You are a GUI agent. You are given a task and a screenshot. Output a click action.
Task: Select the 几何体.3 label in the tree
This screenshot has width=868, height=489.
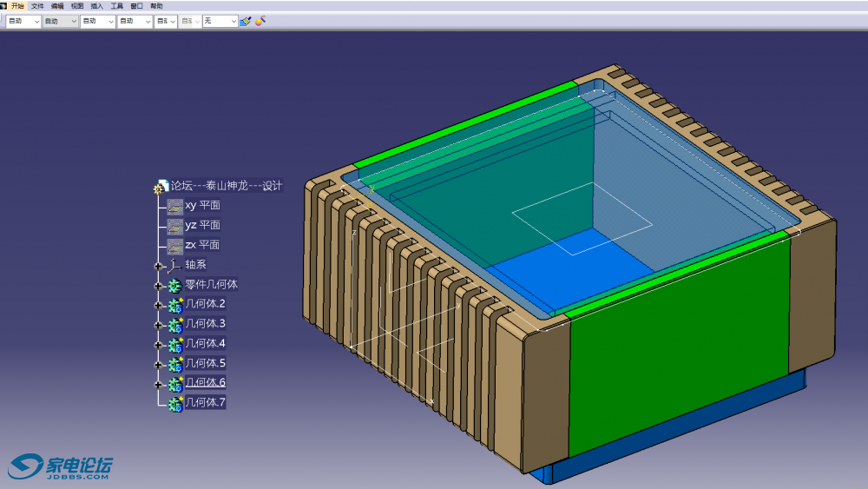(x=205, y=324)
